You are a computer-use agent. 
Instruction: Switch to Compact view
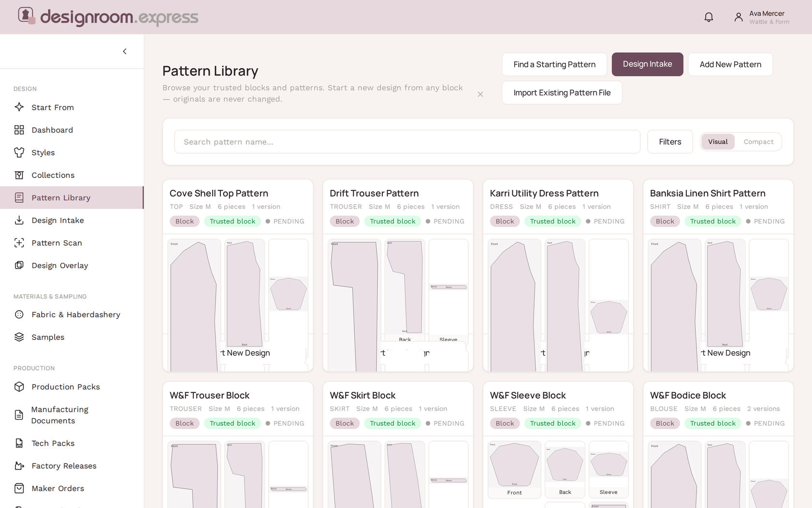point(758,142)
